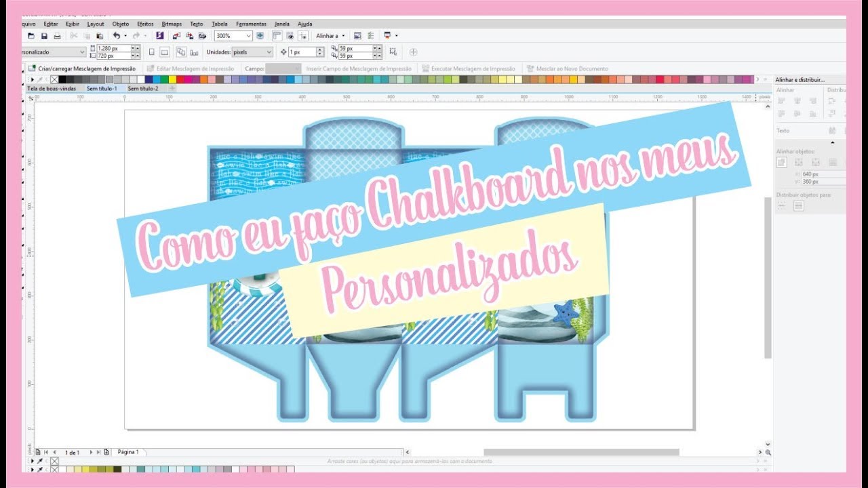The image size is (868, 488).
Task: Click Inserir Campo de Mesclagem de Impressão
Action: pyautogui.click(x=359, y=68)
